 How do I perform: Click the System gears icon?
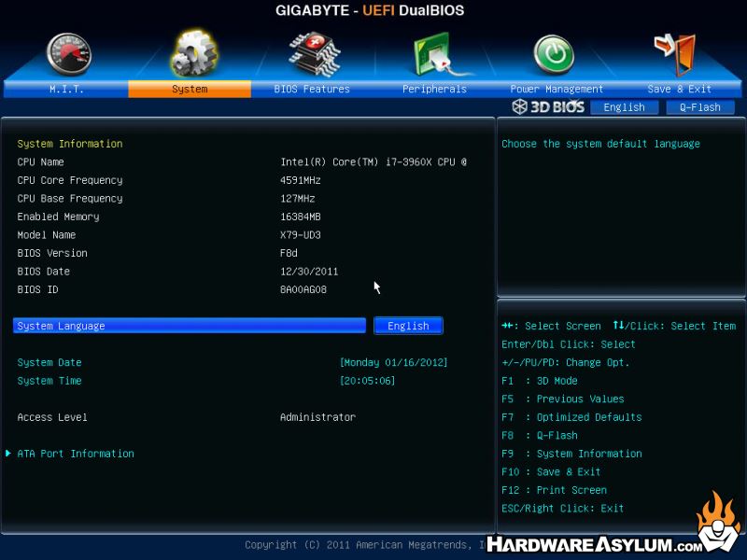pyautogui.click(x=194, y=53)
